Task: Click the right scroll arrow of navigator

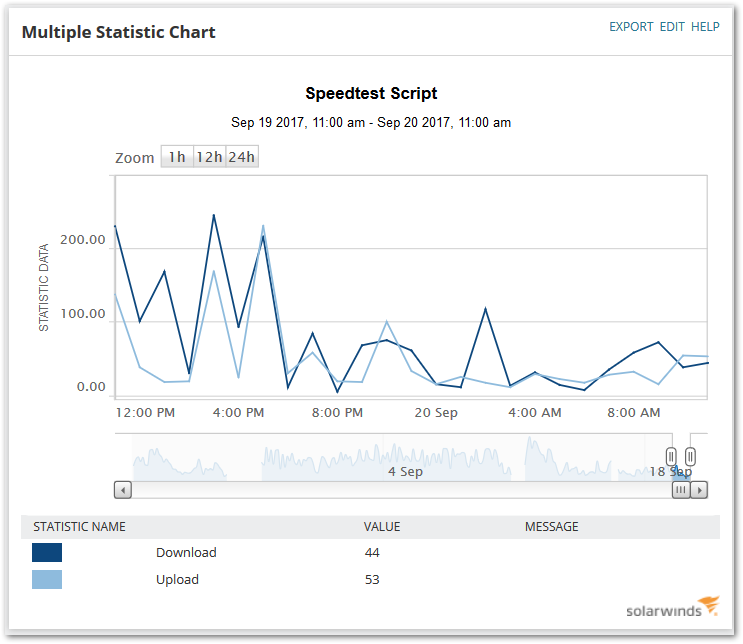Action: (699, 490)
